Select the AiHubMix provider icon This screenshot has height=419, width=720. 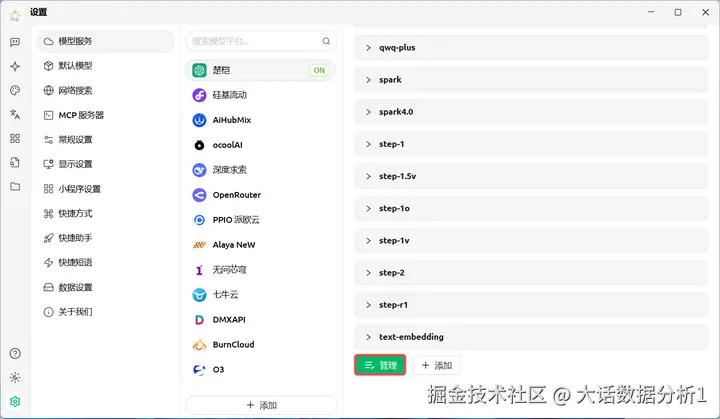pos(199,120)
